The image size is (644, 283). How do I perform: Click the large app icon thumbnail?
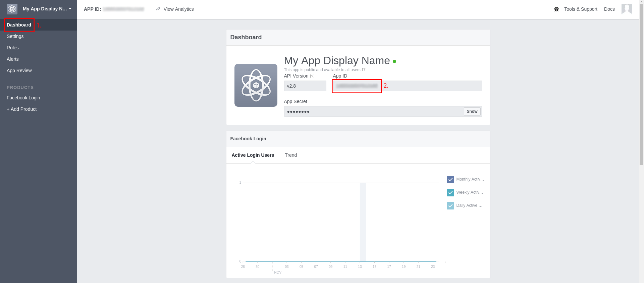point(256,85)
